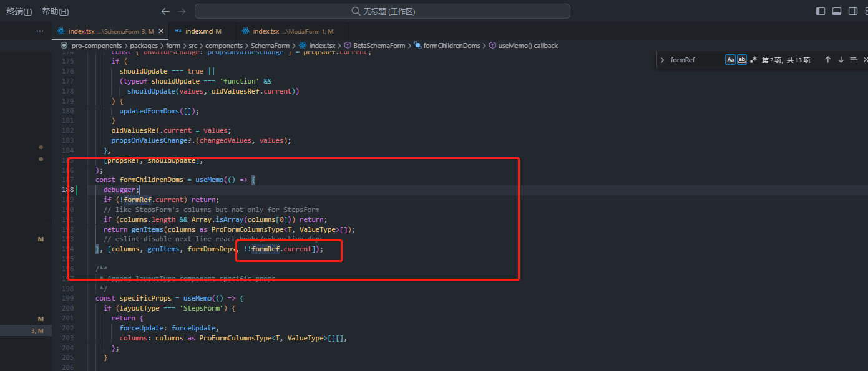Enable Find in Selection in the search widget
Viewport: 868px width, 371px height.
click(x=854, y=59)
